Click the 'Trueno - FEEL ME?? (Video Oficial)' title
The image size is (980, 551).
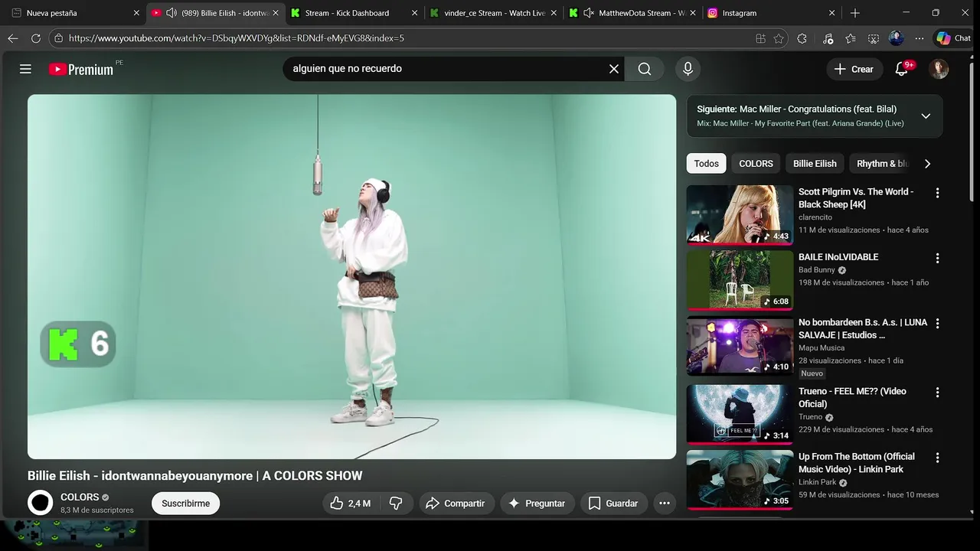852,397
